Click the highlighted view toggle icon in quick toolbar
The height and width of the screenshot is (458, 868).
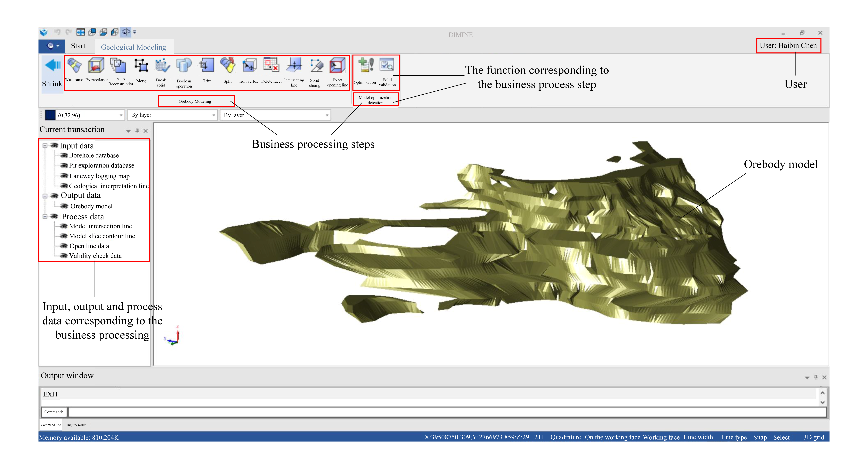click(x=126, y=32)
